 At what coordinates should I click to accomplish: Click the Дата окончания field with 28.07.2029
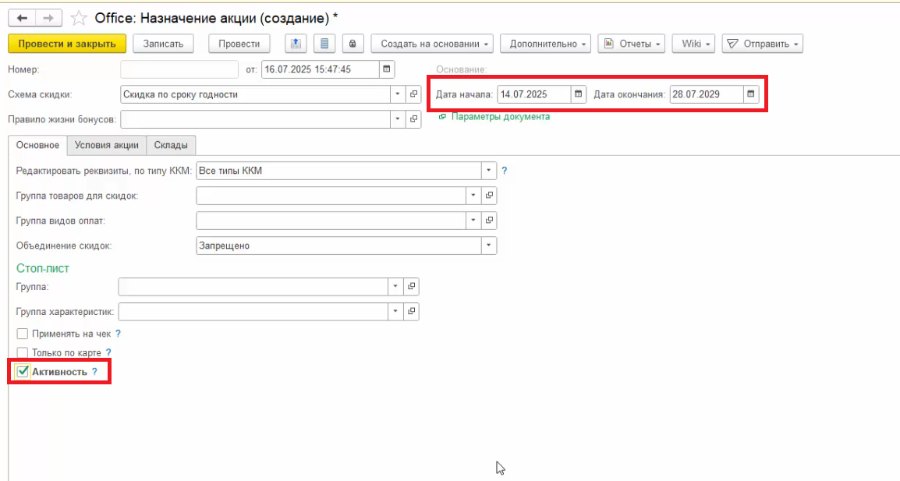(x=706, y=94)
